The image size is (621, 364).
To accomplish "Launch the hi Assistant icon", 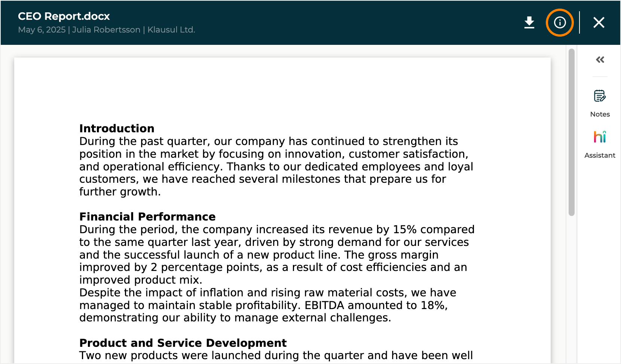I will coord(600,137).
